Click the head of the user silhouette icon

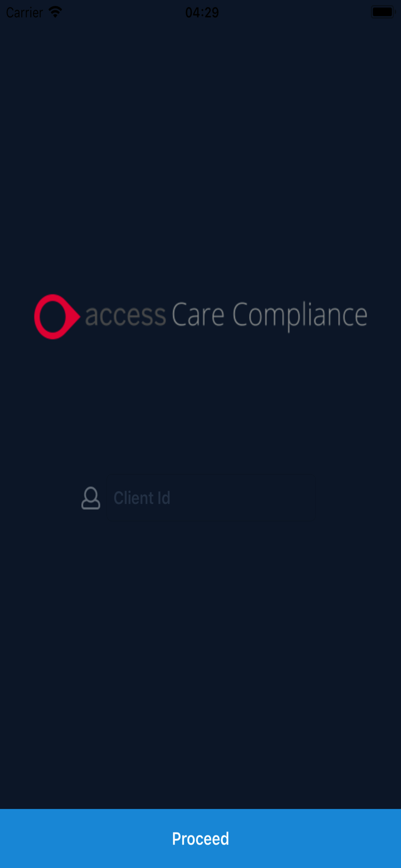[91, 493]
